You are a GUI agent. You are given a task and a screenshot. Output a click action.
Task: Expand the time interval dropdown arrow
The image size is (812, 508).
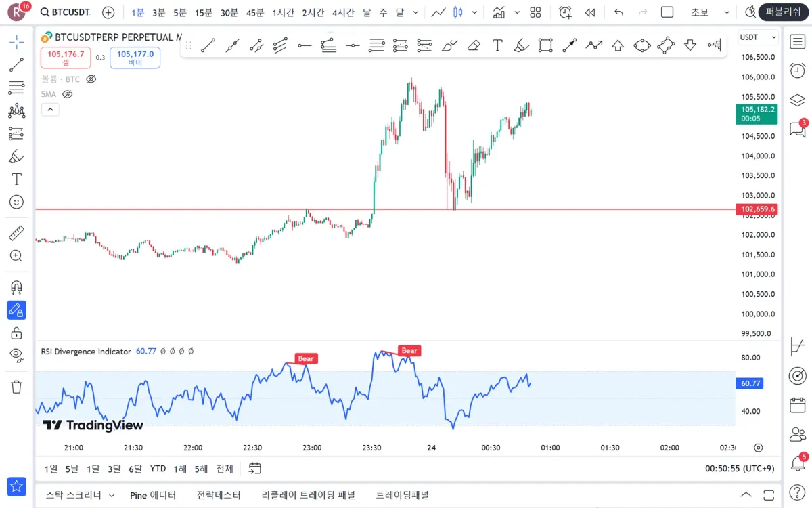pyautogui.click(x=415, y=12)
